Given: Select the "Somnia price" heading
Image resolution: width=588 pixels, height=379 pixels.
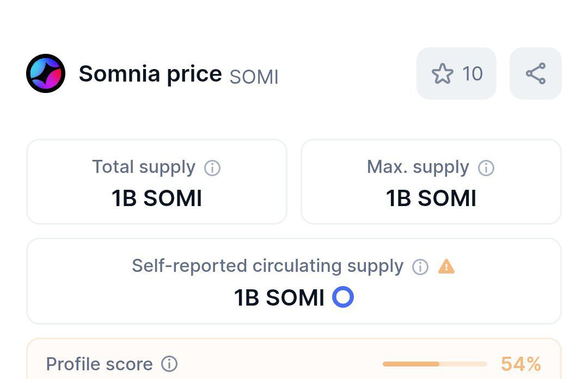Looking at the screenshot, I should (150, 73).
